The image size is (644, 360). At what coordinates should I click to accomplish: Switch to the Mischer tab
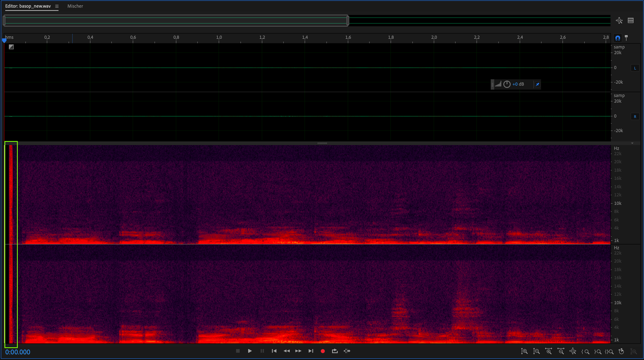tap(75, 6)
